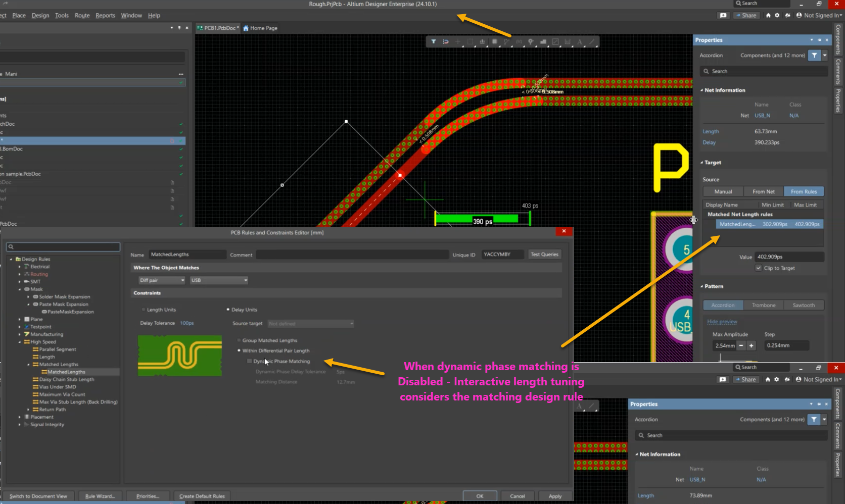The height and width of the screenshot is (504, 845).
Task: Click the notifications speech-bubble icon at top right
Action: (x=723, y=15)
